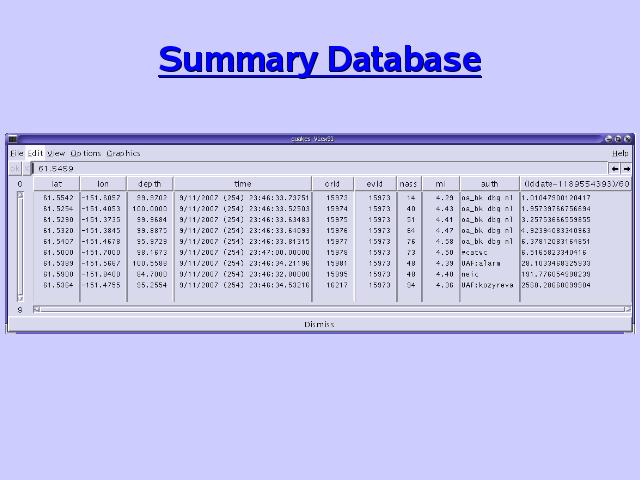Image resolution: width=640 pixels, height=480 pixels.
Task: Click the Dismiss button
Action: pos(319,324)
